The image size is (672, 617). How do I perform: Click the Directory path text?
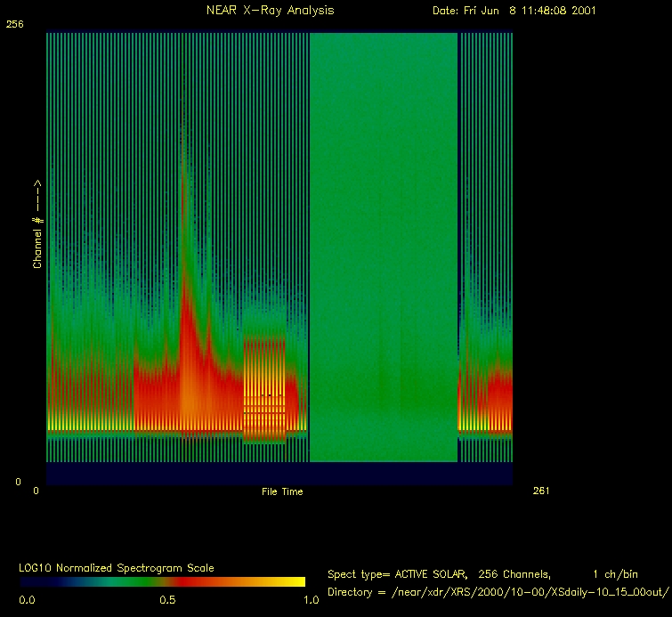pos(498,591)
